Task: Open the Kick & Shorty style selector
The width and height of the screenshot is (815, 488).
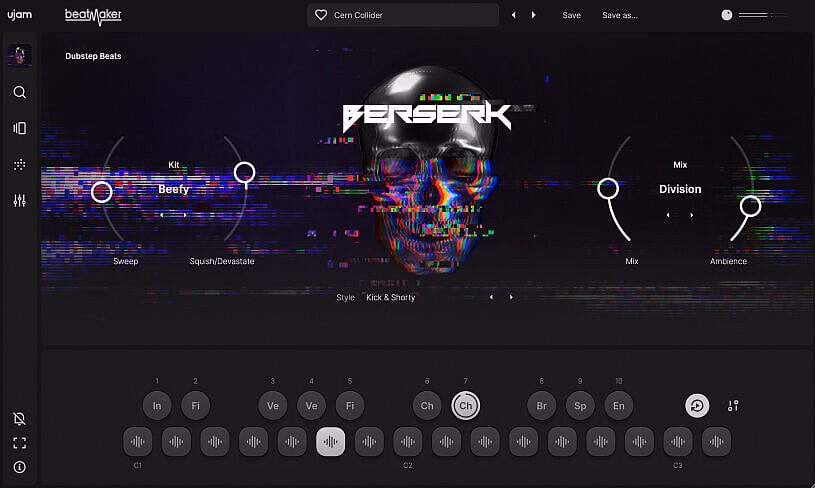Action: (390, 297)
